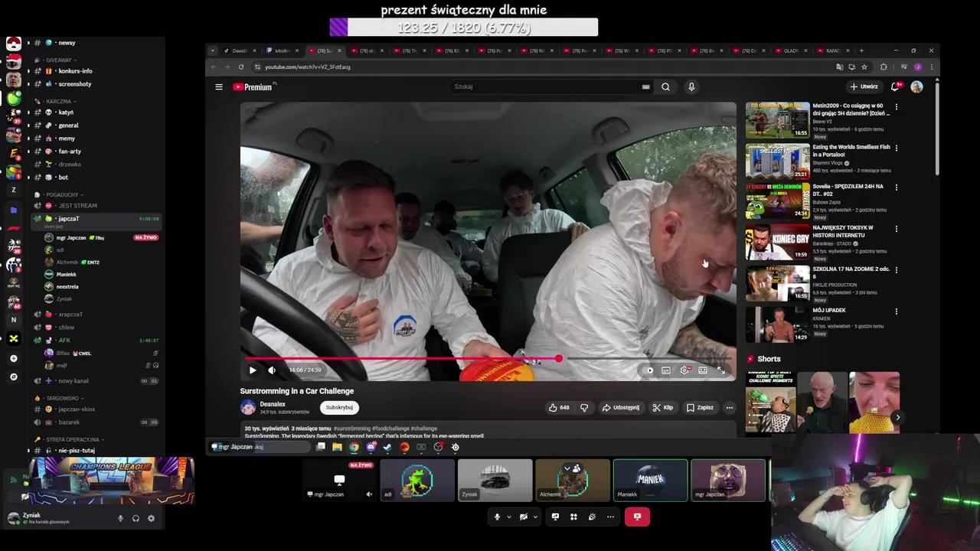Open microphone device options arrow

tap(508, 517)
